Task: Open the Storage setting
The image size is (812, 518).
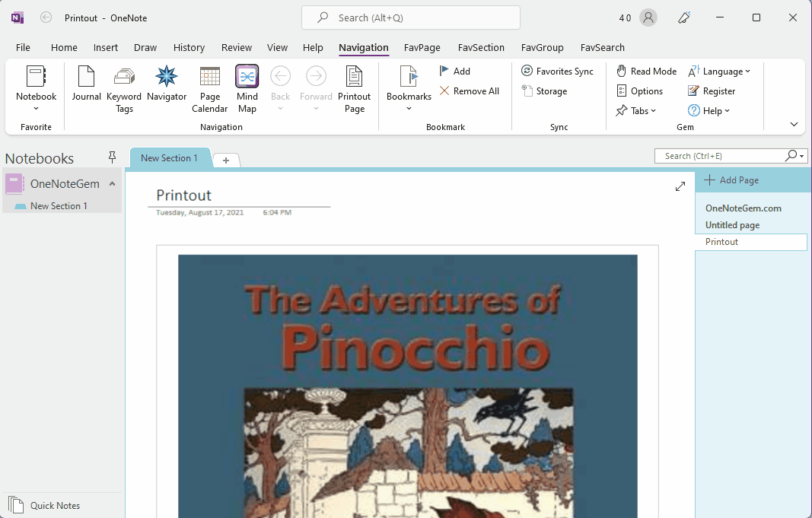Action: (544, 91)
